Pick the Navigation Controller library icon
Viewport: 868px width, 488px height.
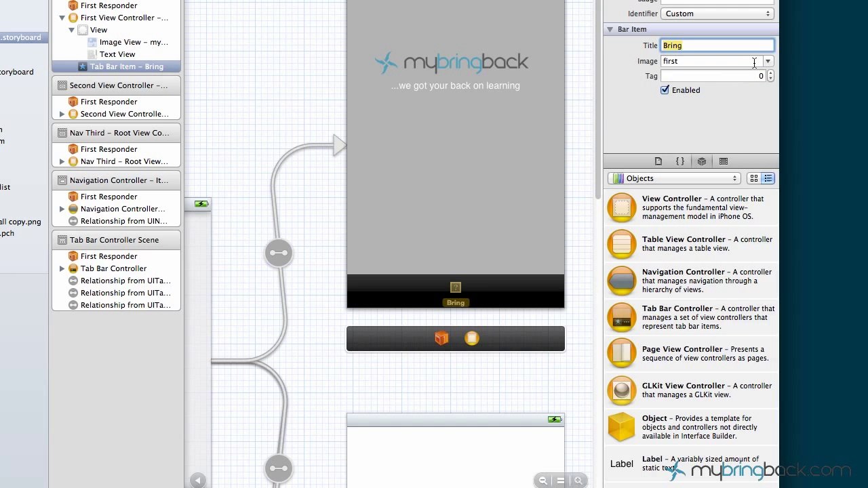(x=622, y=281)
